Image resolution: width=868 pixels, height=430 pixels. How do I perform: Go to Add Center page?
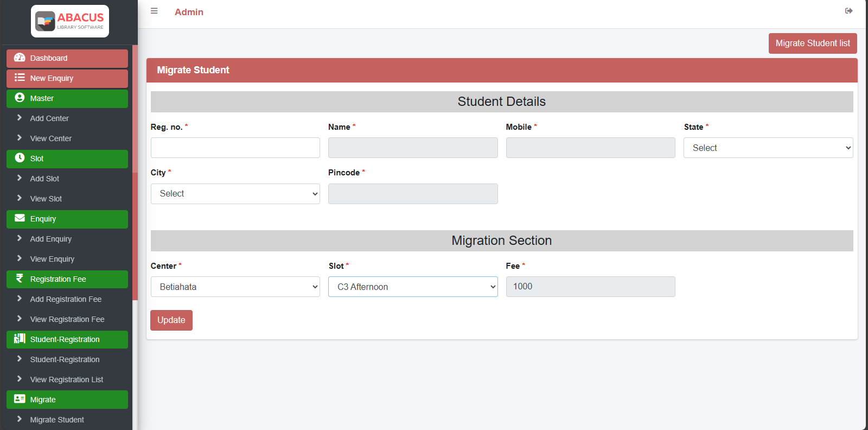click(x=49, y=118)
